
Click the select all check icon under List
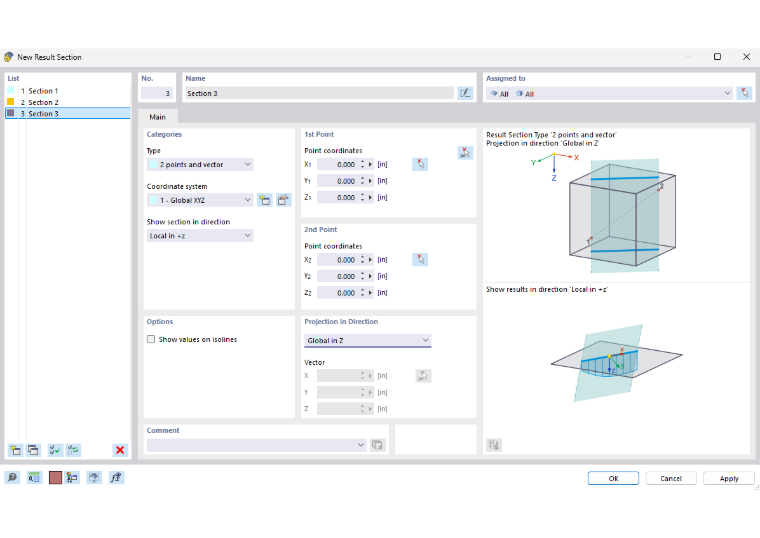click(x=55, y=450)
